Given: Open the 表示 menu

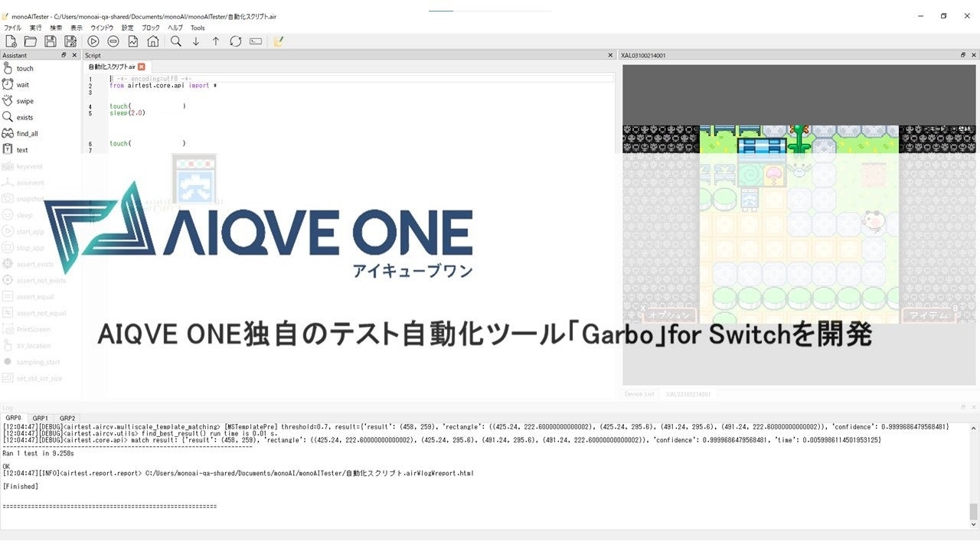Looking at the screenshot, I should click(x=77, y=28).
